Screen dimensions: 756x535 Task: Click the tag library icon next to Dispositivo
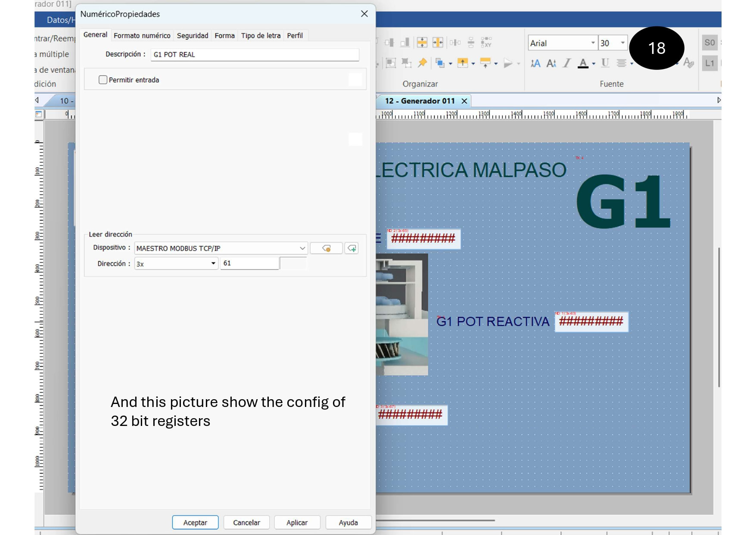pyautogui.click(x=326, y=248)
